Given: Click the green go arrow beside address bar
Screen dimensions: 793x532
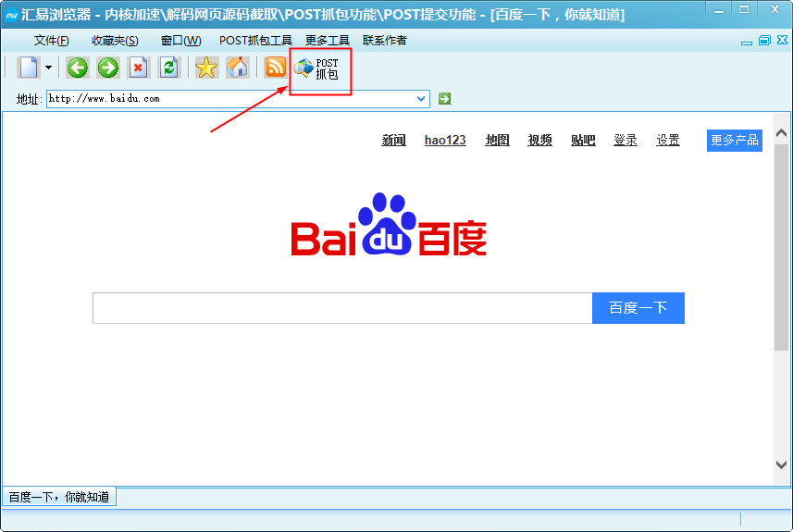Looking at the screenshot, I should [444, 99].
